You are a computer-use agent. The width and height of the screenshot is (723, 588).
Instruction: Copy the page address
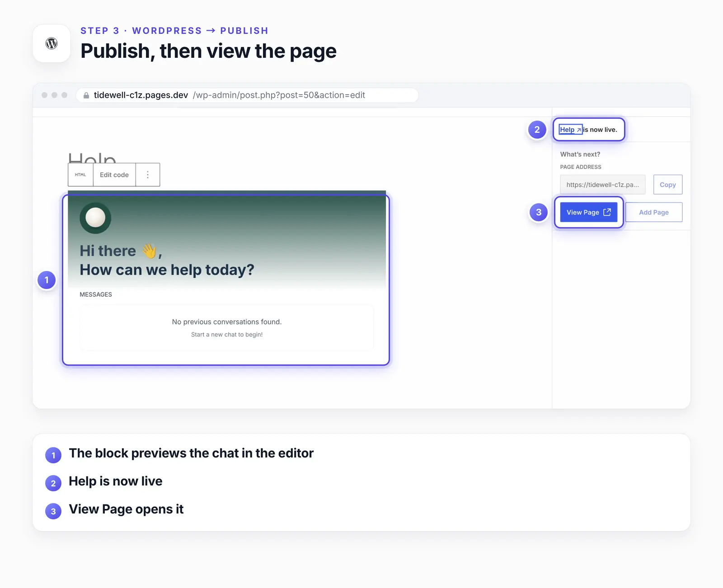tap(668, 185)
